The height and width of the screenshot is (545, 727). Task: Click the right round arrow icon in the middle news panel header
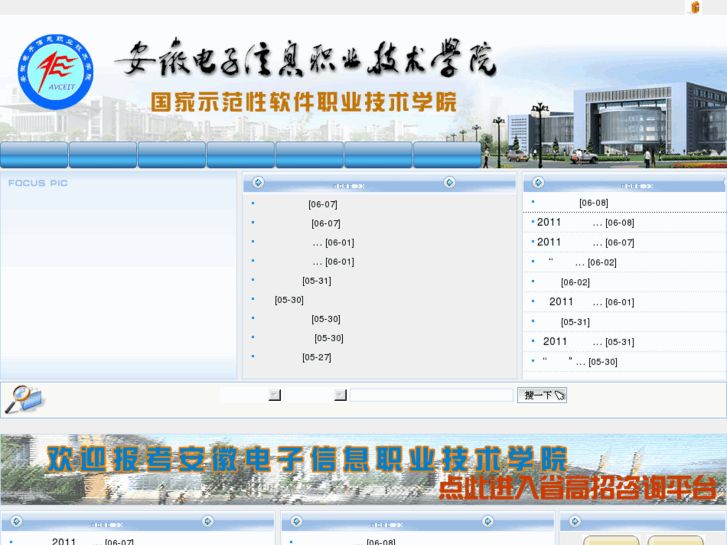coord(449,182)
